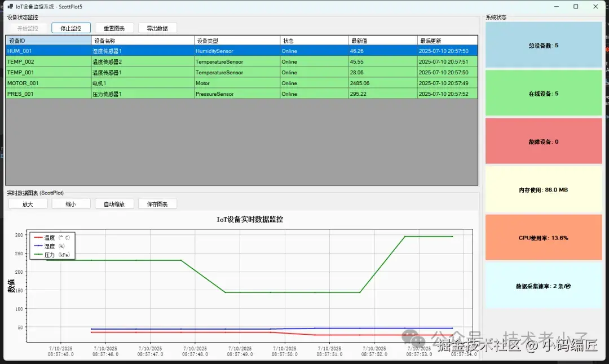Sort by 设备名称 column header
The image size is (609, 364).
point(143,41)
